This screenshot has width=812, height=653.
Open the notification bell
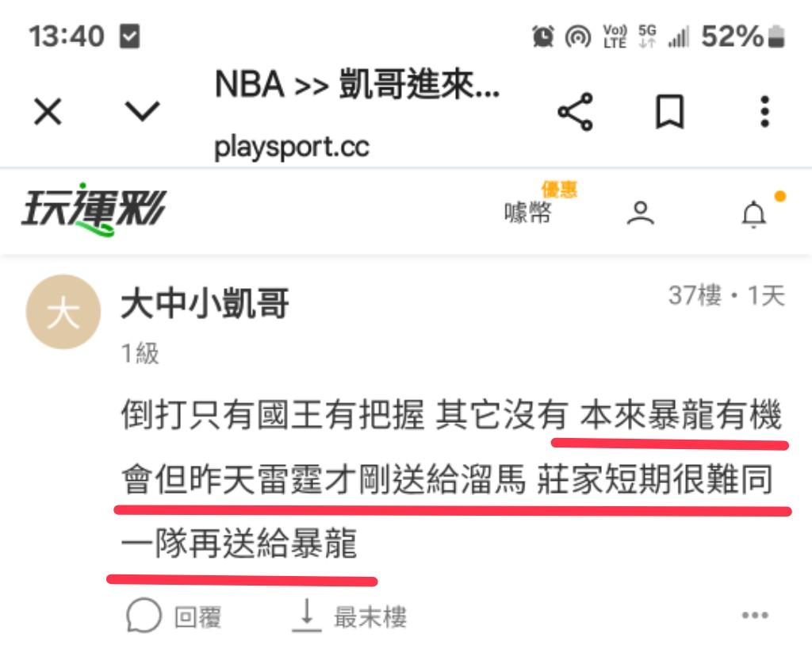point(754,214)
